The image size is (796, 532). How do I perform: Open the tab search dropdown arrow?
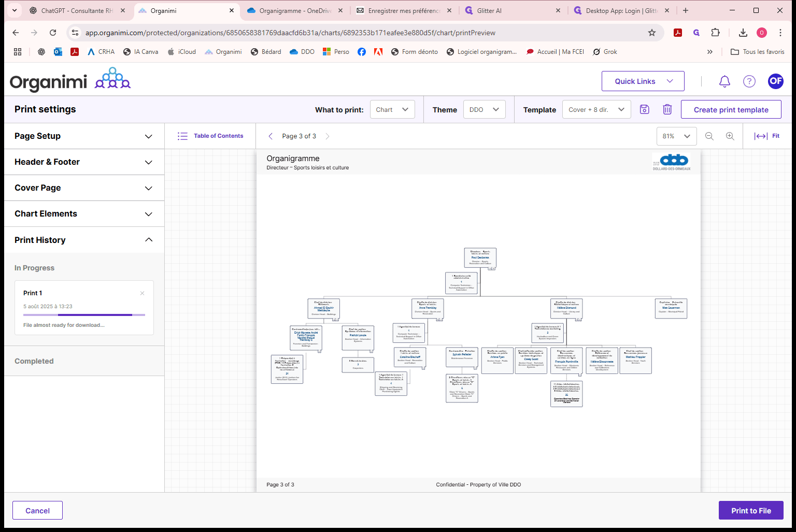pyautogui.click(x=14, y=10)
